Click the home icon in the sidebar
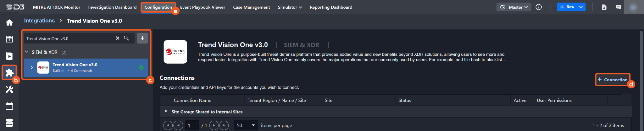This screenshot has width=644, height=131. 9,23
